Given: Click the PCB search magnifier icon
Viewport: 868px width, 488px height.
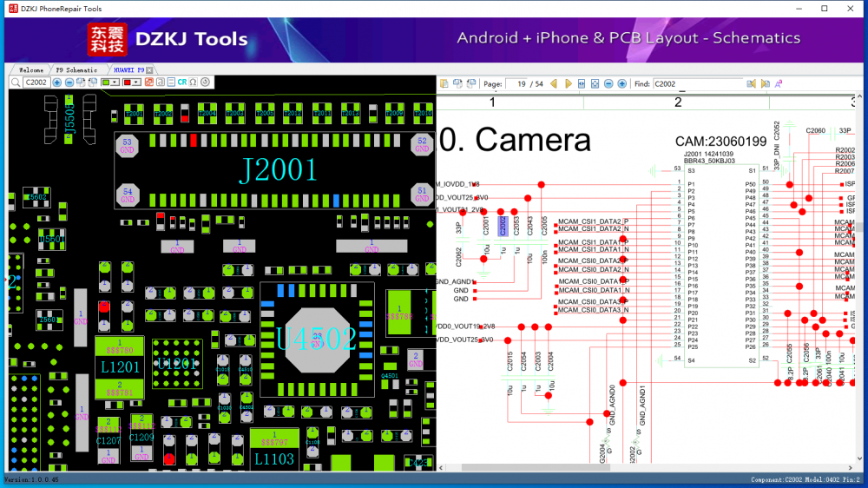Looking at the screenshot, I should [x=16, y=82].
